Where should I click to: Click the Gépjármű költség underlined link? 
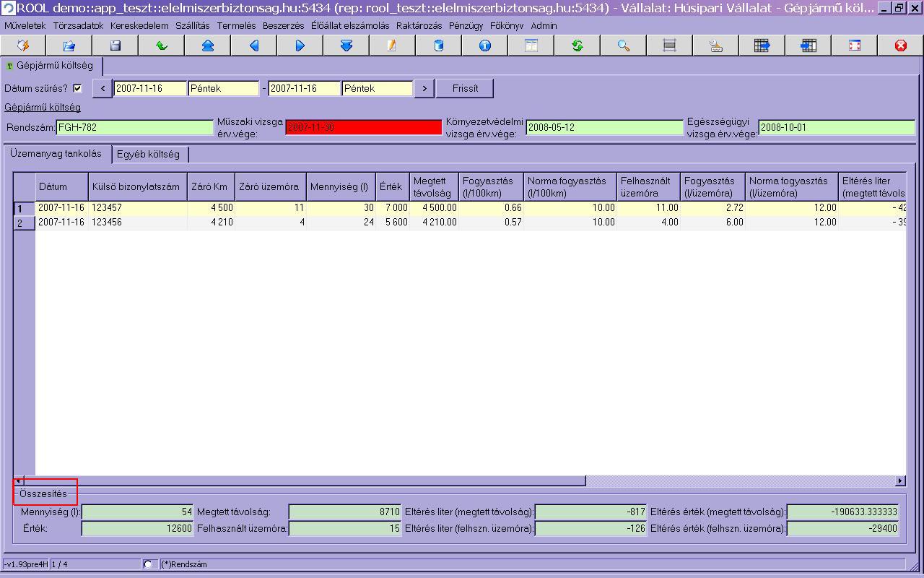coord(43,108)
